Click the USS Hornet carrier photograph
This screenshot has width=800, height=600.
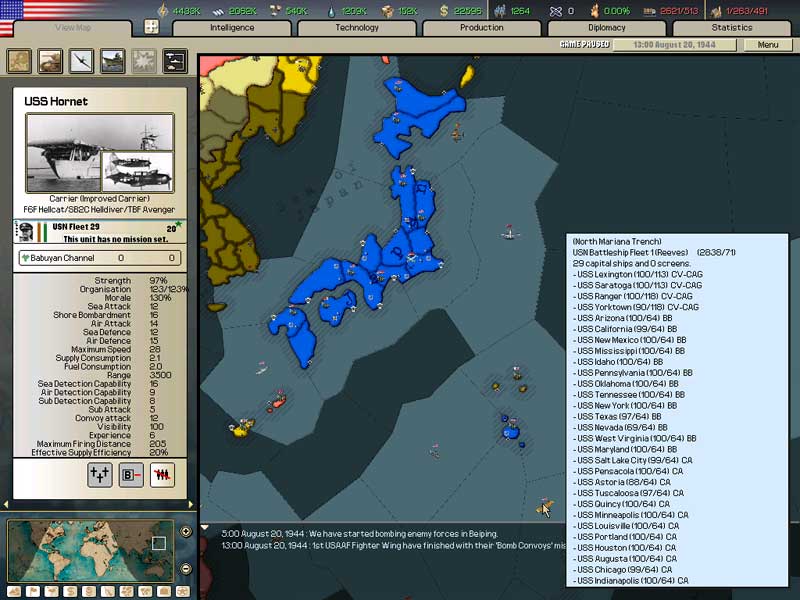tap(100, 153)
